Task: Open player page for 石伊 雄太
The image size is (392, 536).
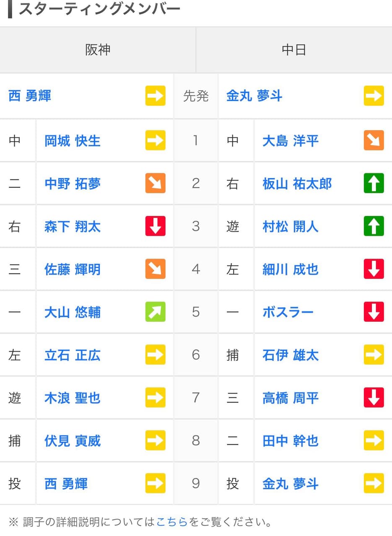Action: tap(291, 355)
